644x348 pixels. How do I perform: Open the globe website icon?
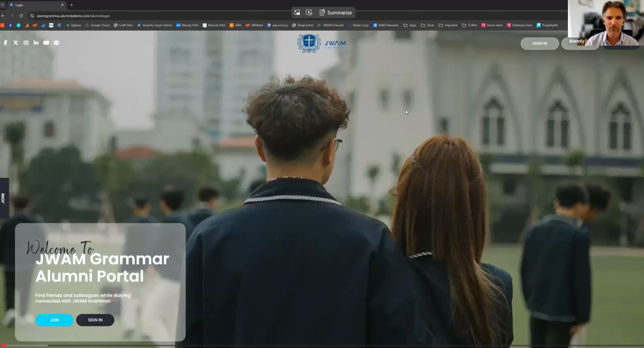pos(57,43)
